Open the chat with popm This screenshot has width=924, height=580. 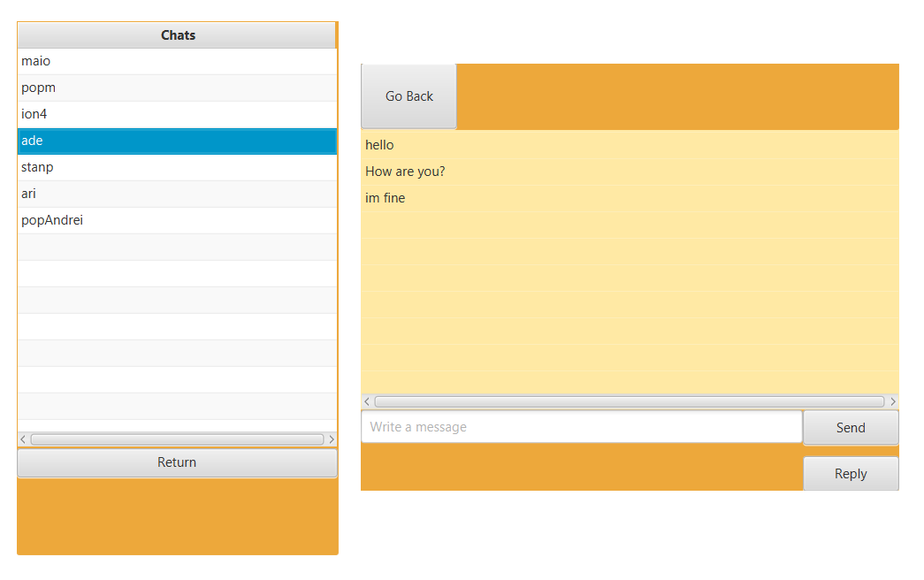[178, 88]
